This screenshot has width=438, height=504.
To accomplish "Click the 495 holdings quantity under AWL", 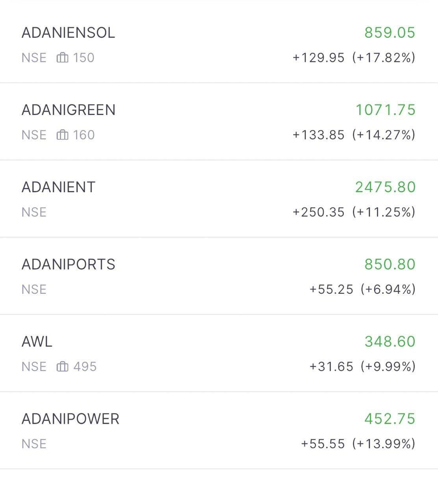I will [85, 367].
